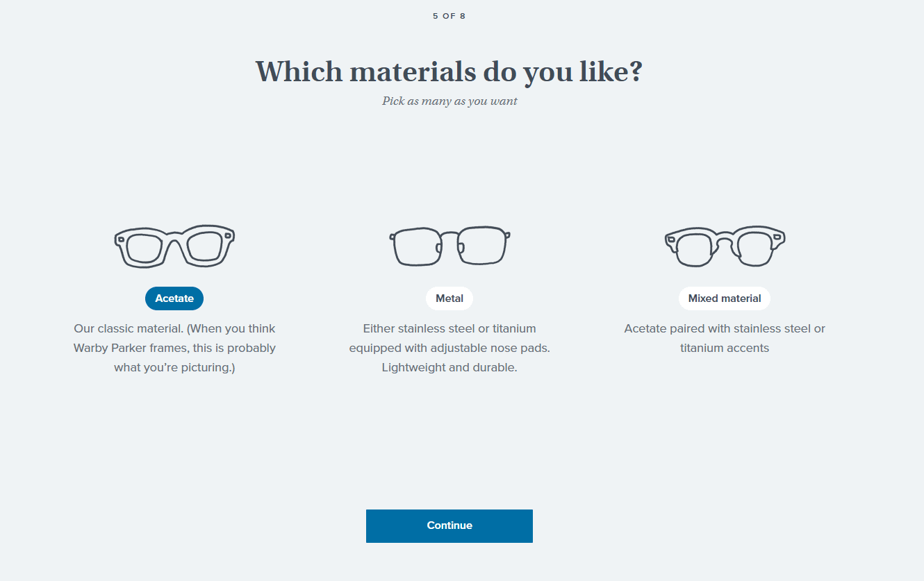This screenshot has width=924, height=581.
Task: Click the 'Lightweight and durable.' text line
Action: (449, 367)
